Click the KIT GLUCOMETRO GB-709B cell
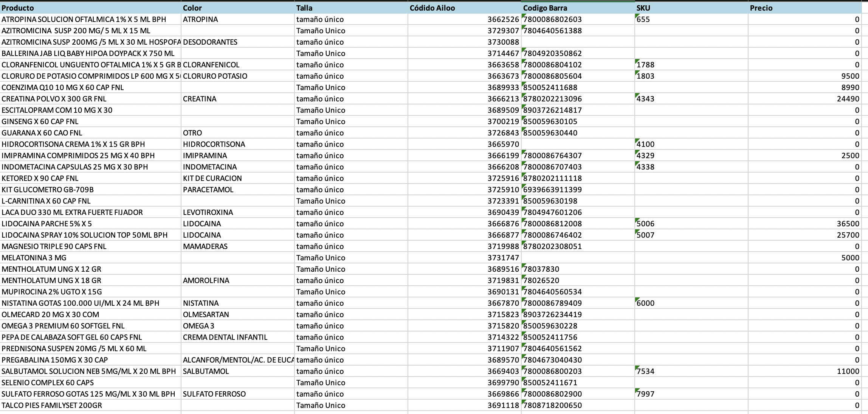Screen dimensions: 868x414 48,190
